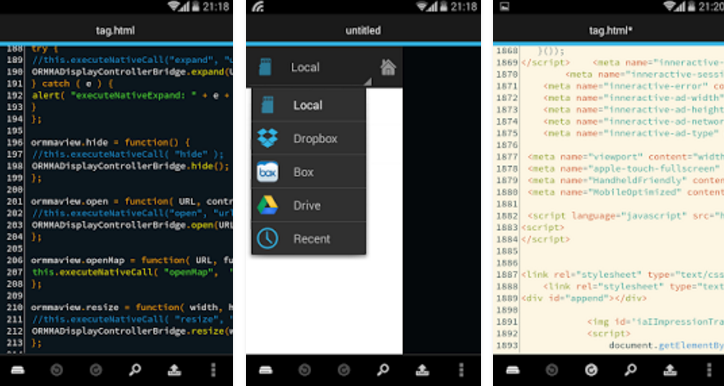Open overflow menu in dark tag.html screen
The width and height of the screenshot is (724, 386).
213,370
